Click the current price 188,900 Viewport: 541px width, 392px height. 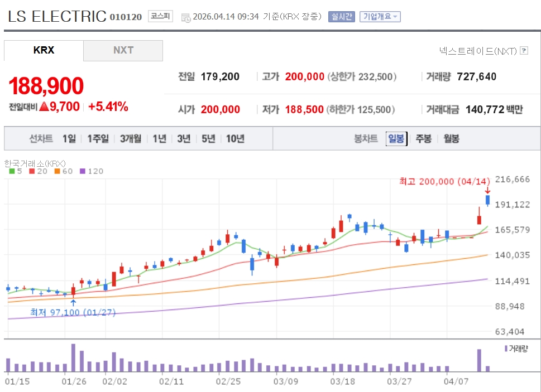(x=46, y=86)
